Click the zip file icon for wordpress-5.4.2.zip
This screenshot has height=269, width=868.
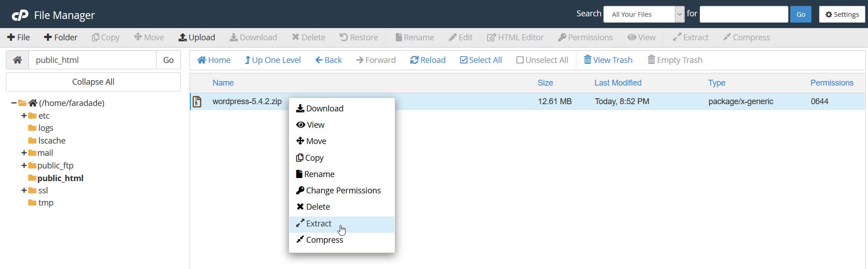coord(197,101)
